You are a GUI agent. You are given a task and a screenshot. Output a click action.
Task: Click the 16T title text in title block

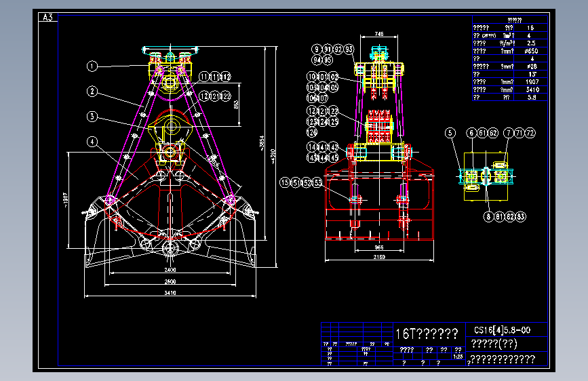(427, 334)
